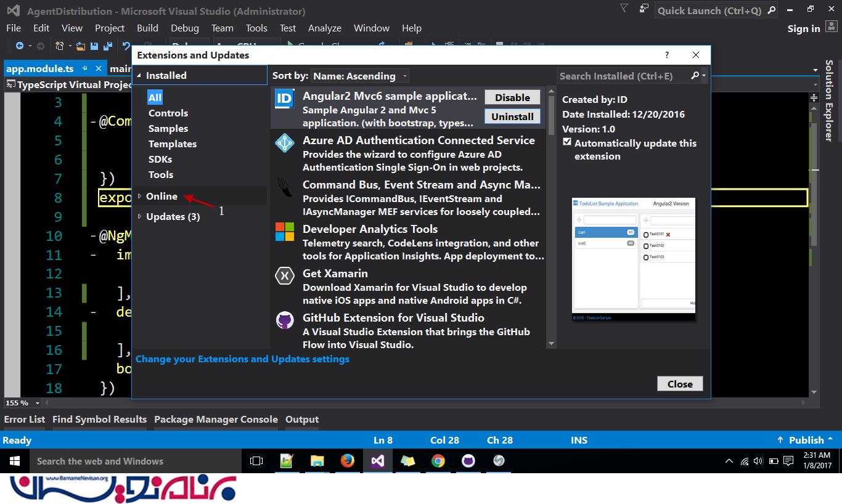Open Steam from the taskbar
842x504 pixels.
tap(498, 461)
